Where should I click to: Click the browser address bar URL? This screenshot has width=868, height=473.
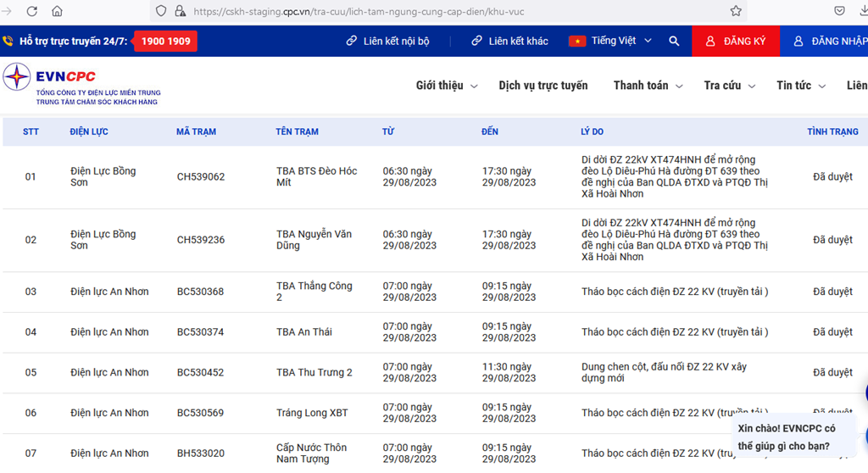[359, 11]
